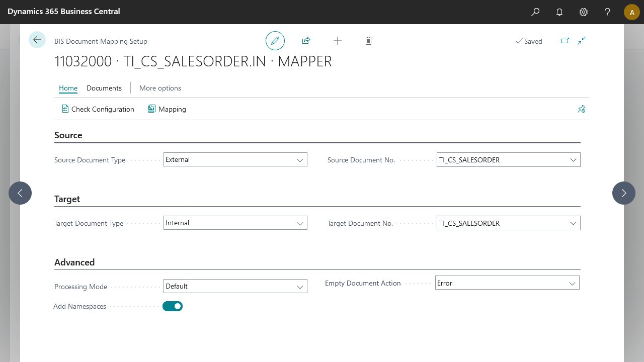Click the page title 11032000 TI_CS_SALESORDER.IN MAPPER
644x362 pixels.
pos(193,61)
